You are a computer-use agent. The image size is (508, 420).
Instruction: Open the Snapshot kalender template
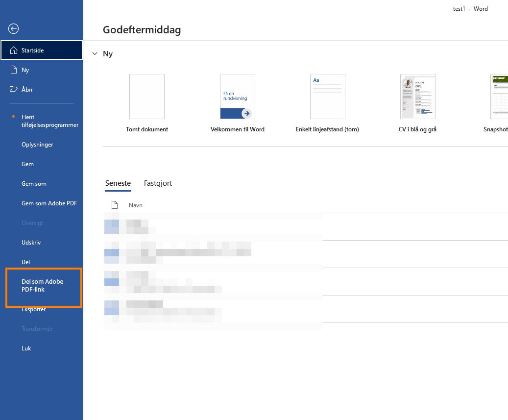point(499,96)
